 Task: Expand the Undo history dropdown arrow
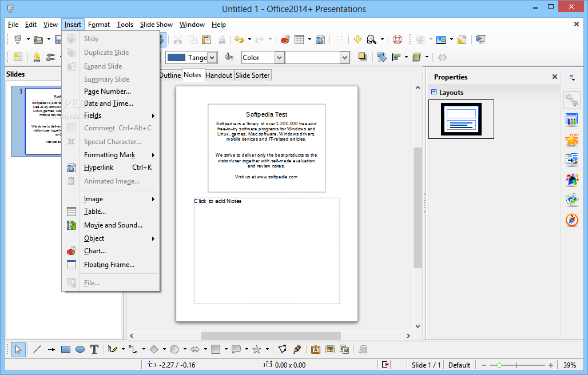pos(249,39)
